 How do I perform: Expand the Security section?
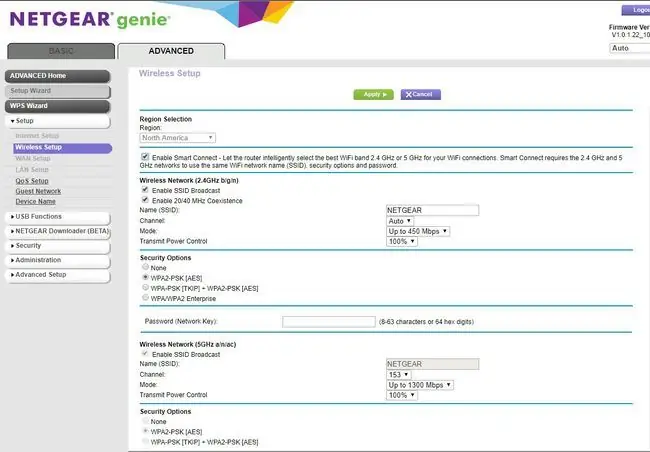(x=58, y=246)
